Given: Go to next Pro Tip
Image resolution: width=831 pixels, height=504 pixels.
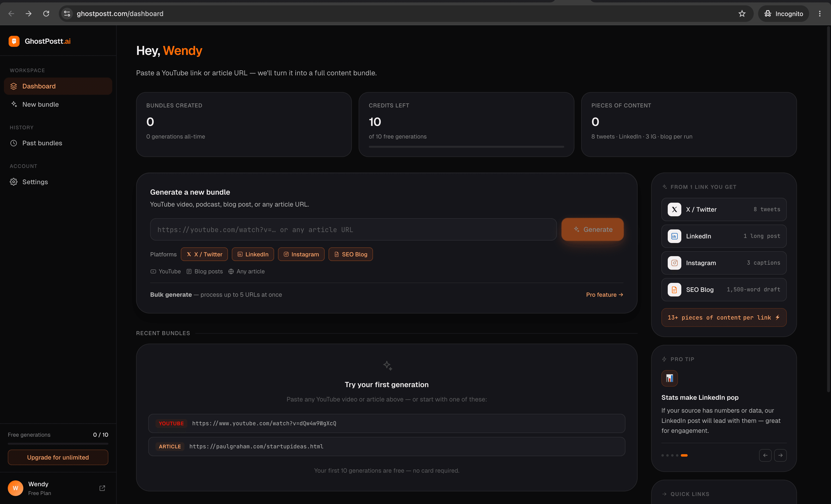Looking at the screenshot, I should coord(780,455).
